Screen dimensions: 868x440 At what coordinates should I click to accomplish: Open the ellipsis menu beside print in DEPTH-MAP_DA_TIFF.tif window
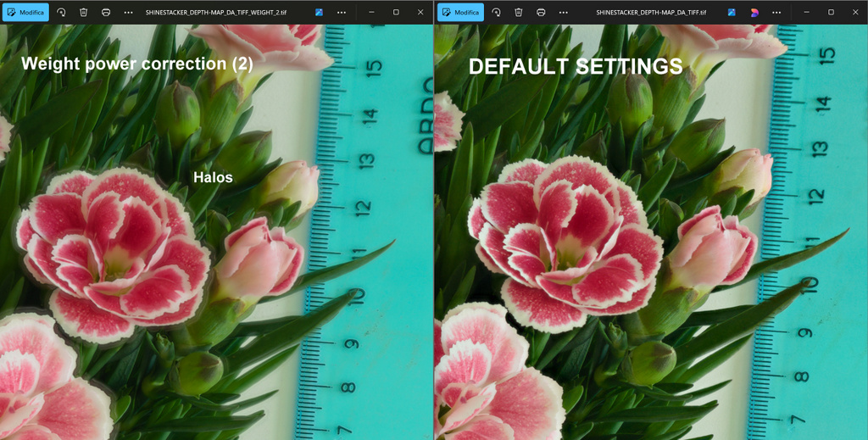click(x=564, y=12)
